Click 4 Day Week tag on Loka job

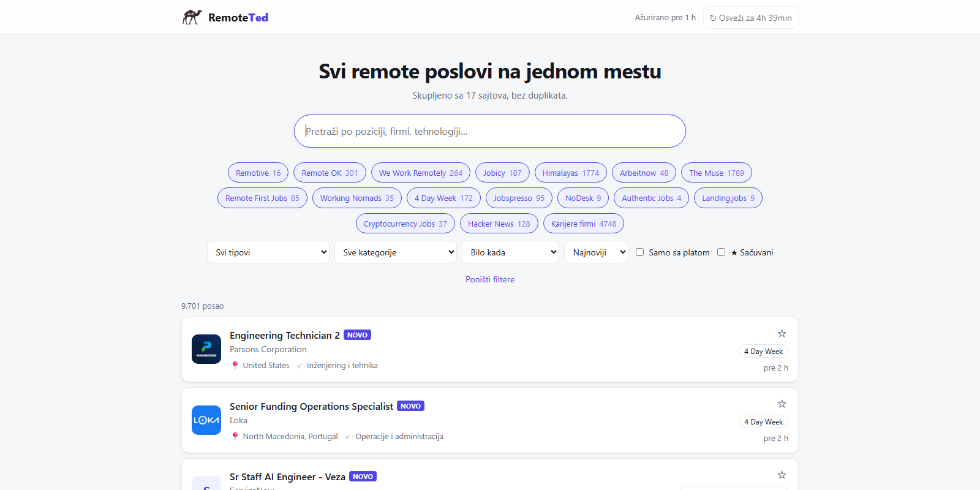point(763,422)
